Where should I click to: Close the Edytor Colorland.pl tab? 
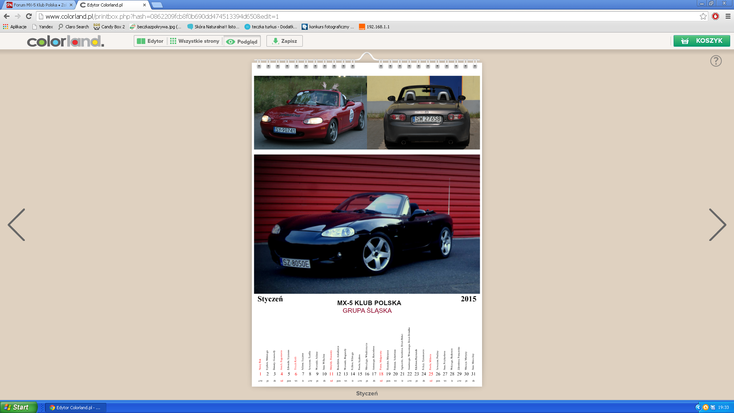[144, 5]
